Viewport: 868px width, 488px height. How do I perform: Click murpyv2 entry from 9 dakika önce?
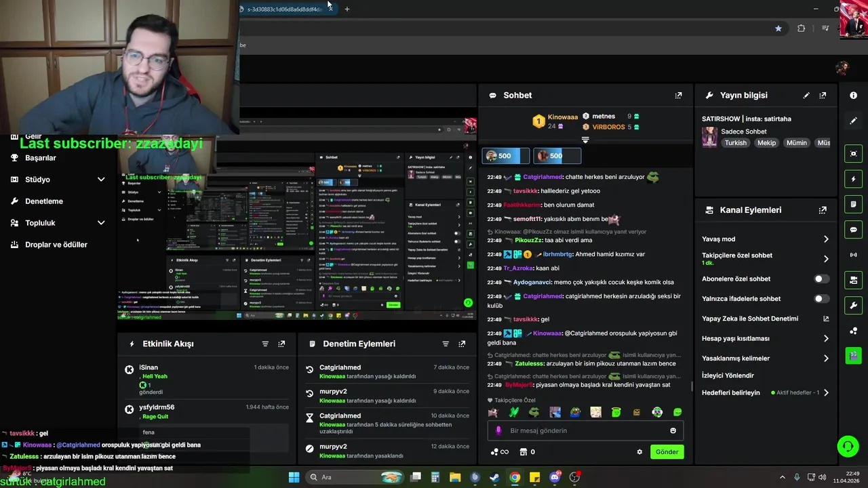[387, 396]
